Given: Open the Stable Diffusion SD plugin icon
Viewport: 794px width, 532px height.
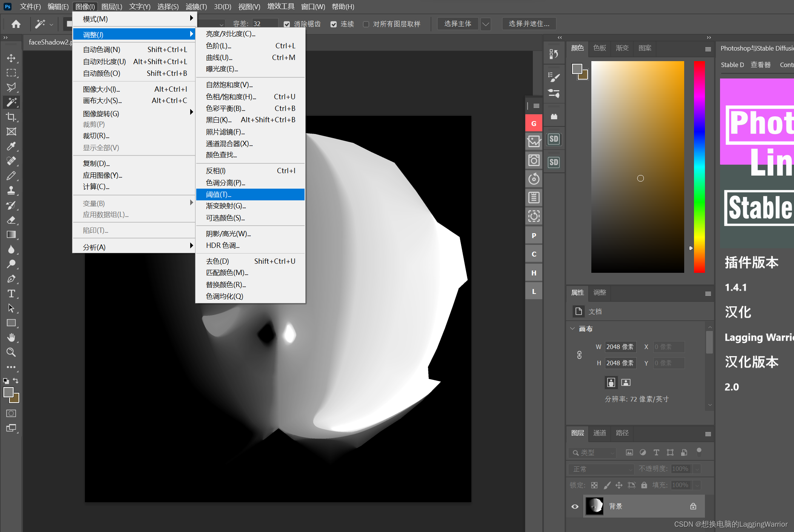Looking at the screenshot, I should [554, 138].
